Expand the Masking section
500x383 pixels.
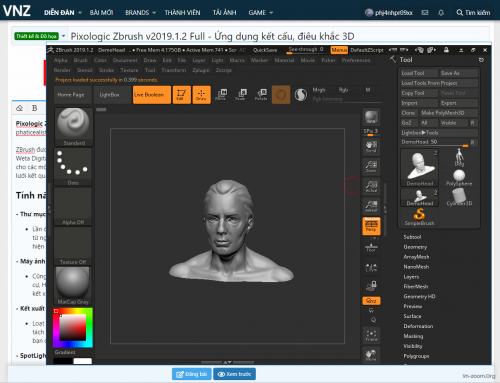click(413, 336)
